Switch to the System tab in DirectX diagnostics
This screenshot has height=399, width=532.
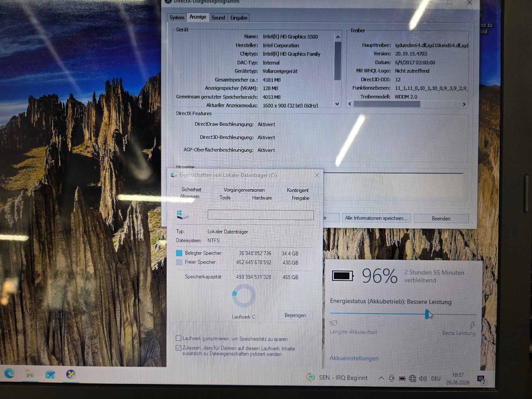tap(177, 18)
